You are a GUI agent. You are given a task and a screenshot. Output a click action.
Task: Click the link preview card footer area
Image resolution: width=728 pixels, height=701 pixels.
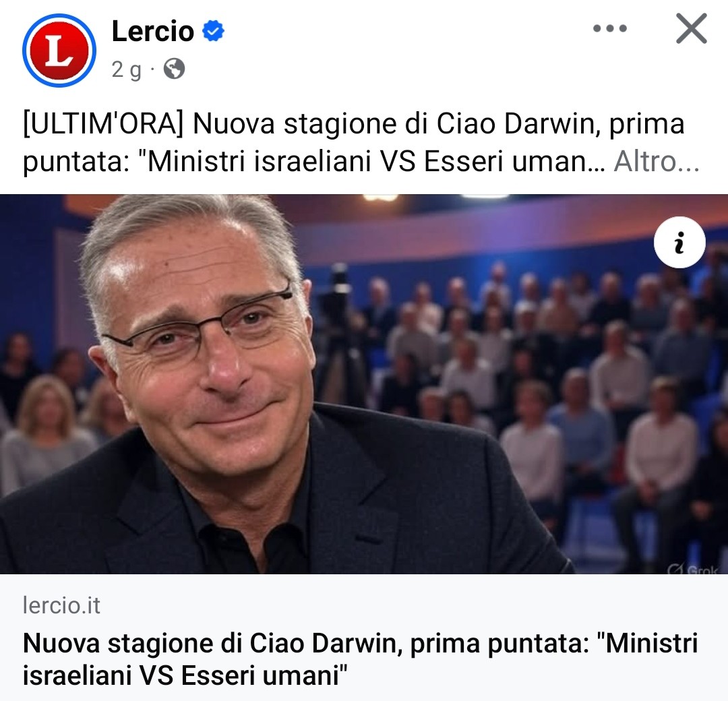tap(364, 638)
